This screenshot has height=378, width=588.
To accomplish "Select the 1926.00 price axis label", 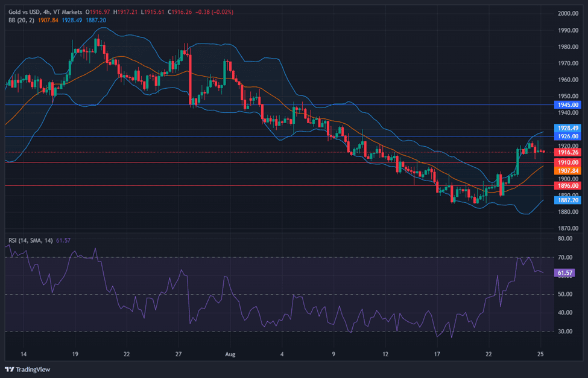I will tap(567, 136).
